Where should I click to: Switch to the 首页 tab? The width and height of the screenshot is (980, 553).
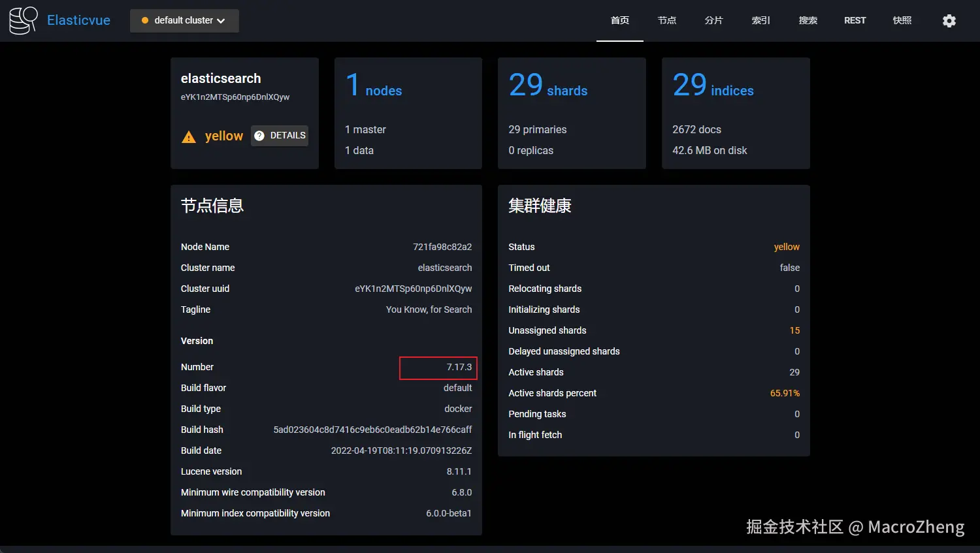click(620, 21)
